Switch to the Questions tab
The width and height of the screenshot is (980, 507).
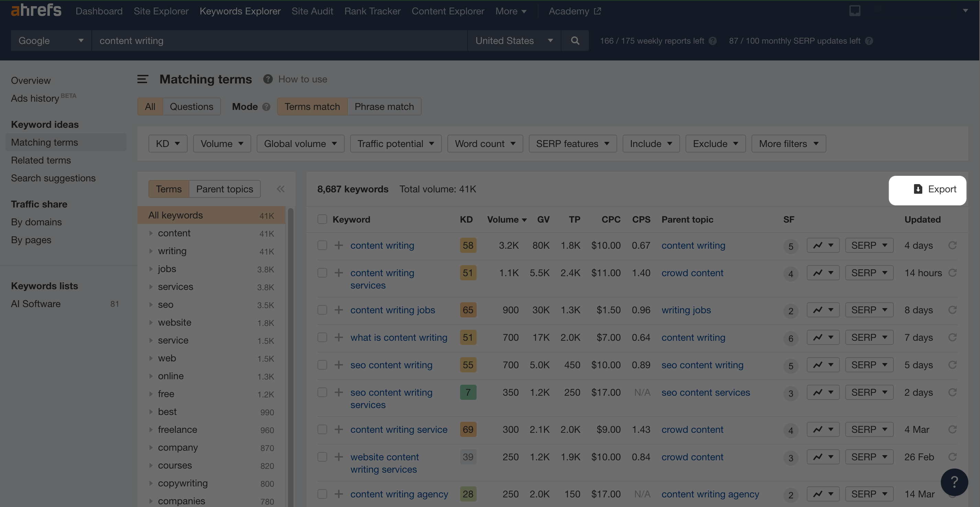[191, 107]
